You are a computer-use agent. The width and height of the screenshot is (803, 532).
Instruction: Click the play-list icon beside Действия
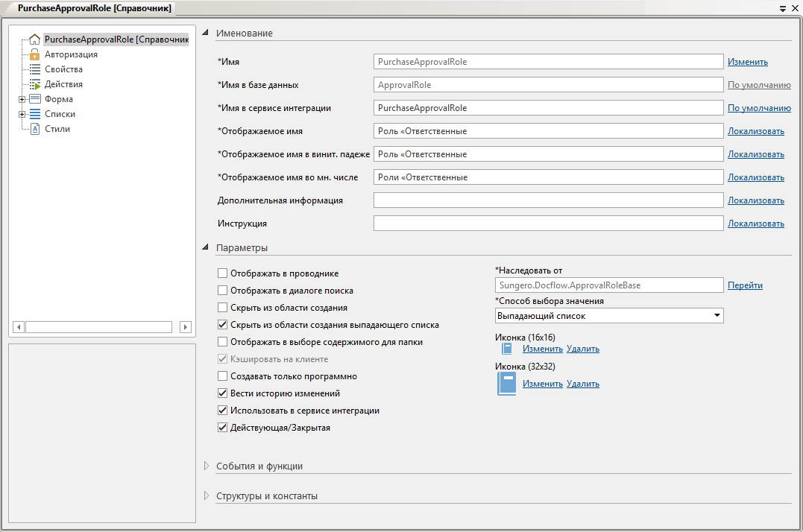tap(34, 84)
